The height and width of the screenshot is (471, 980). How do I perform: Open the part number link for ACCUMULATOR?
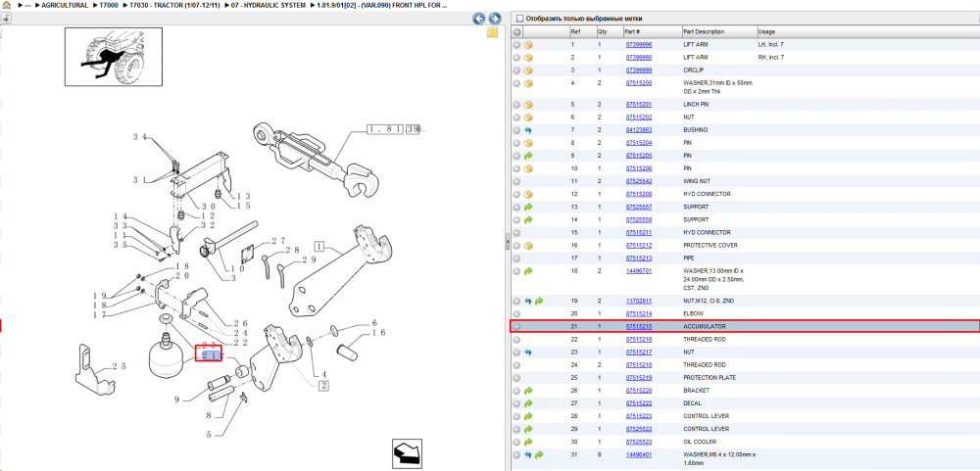pos(639,327)
